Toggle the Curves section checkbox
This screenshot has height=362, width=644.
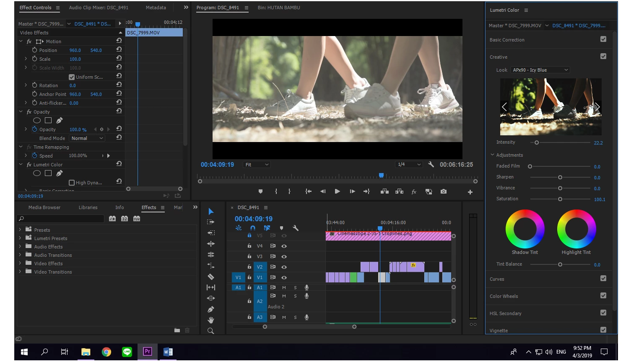click(x=603, y=278)
